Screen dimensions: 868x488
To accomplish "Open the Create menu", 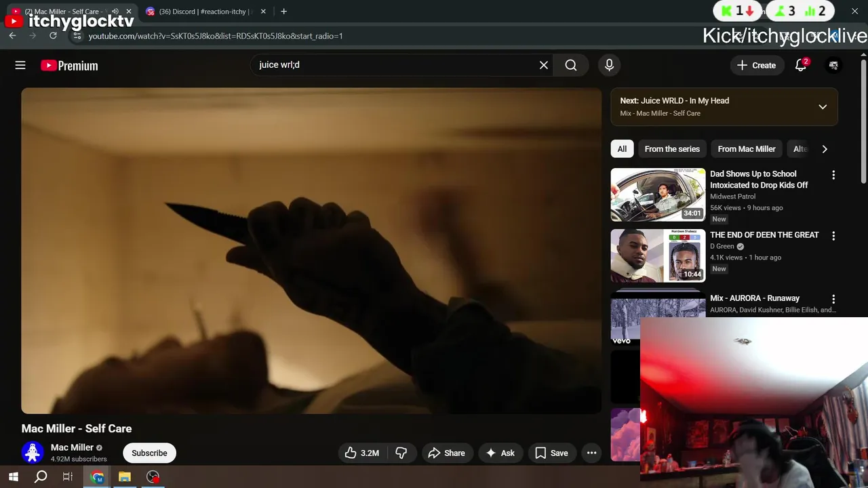I will [756, 65].
